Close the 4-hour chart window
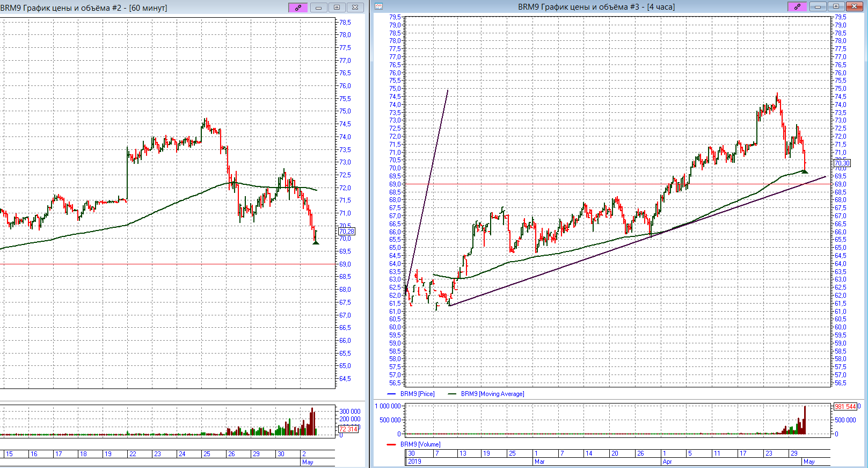Image resolution: width=868 pixels, height=468 pixels. [x=854, y=7]
